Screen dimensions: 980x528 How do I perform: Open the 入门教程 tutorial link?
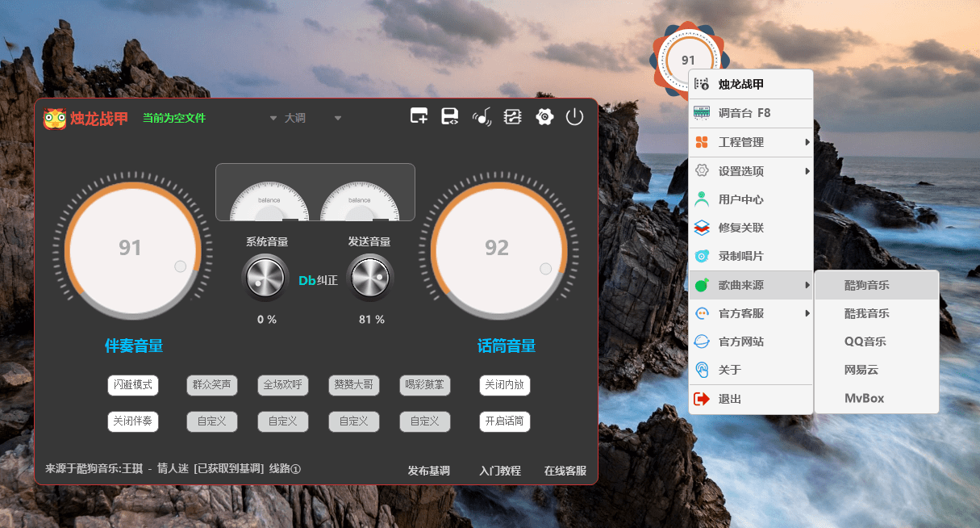click(x=500, y=471)
